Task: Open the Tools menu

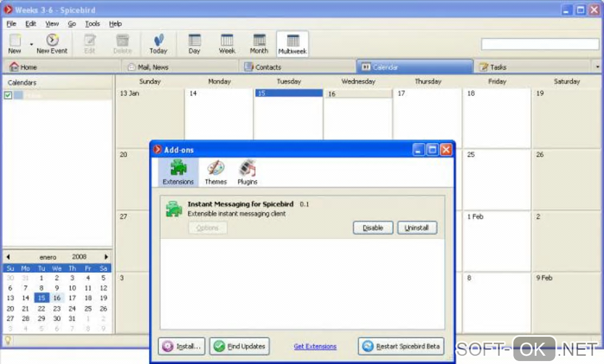Action: (x=92, y=24)
